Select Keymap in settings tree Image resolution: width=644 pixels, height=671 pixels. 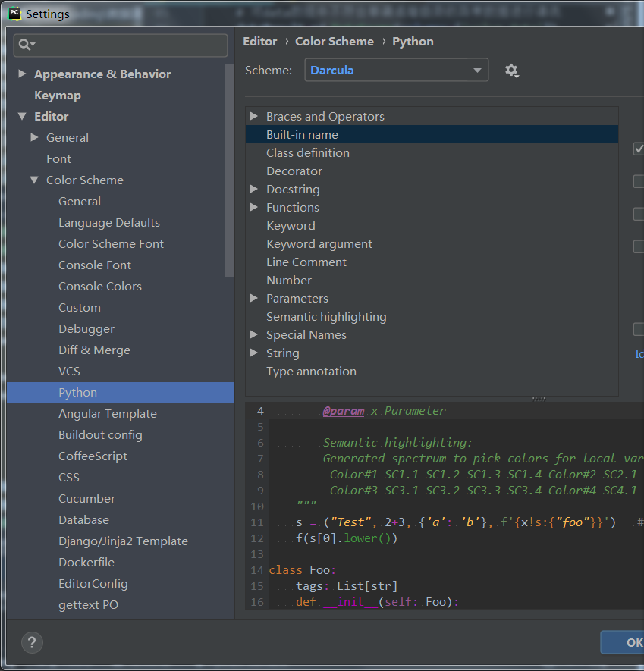(x=58, y=95)
